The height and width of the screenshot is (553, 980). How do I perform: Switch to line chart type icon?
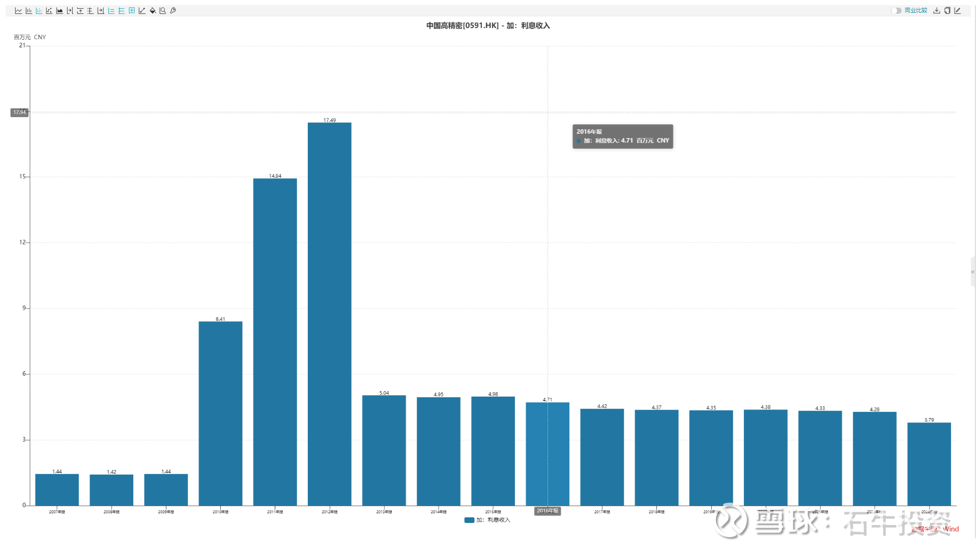click(x=18, y=11)
